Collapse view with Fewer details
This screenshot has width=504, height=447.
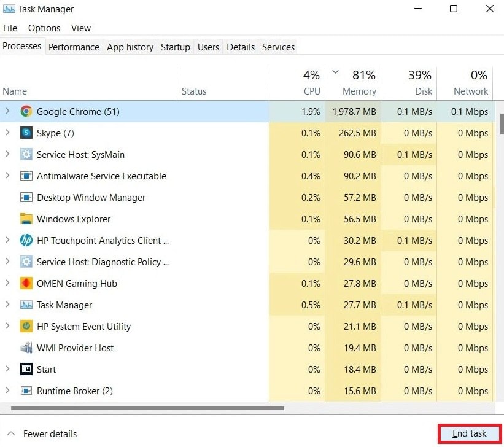42,434
